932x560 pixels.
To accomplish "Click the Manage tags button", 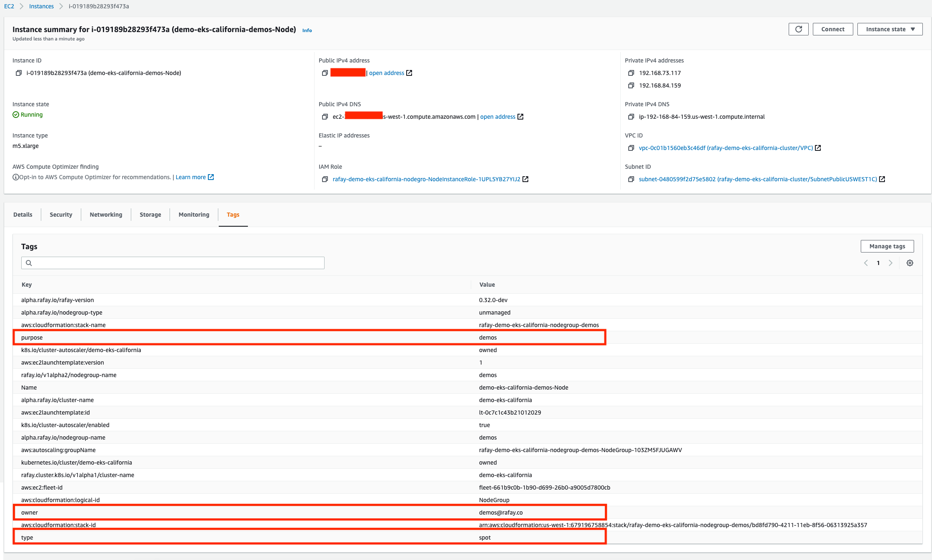I will tap(887, 246).
